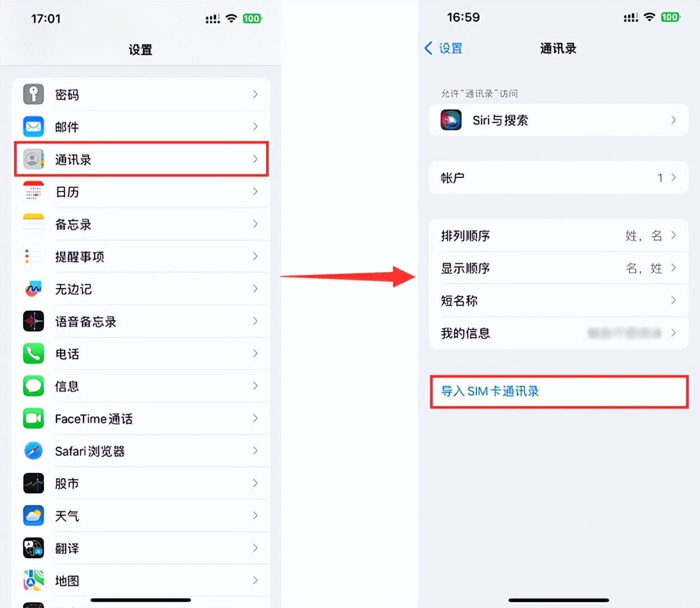Expand the 帐户 row chevron
Screen dimensions: 700x608
tap(673, 177)
